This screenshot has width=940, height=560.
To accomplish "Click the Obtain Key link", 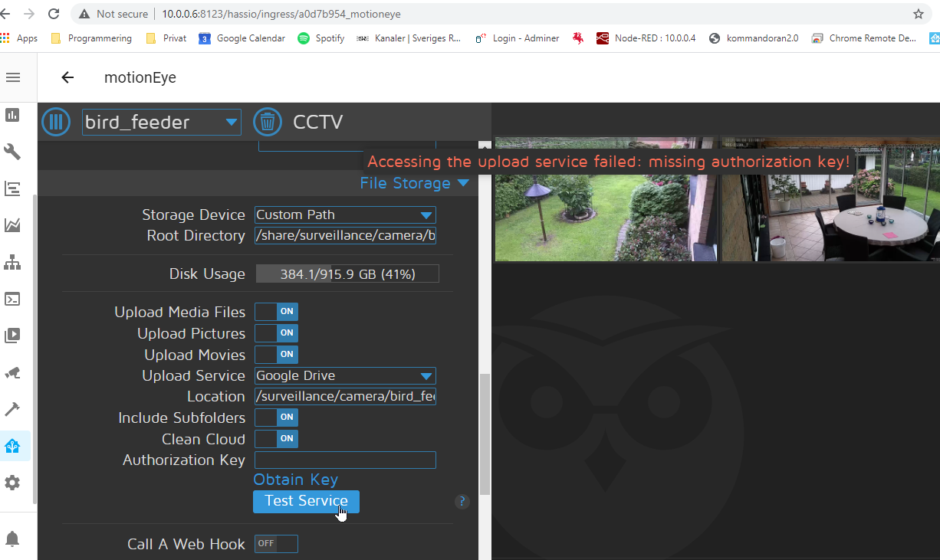I will 295,479.
